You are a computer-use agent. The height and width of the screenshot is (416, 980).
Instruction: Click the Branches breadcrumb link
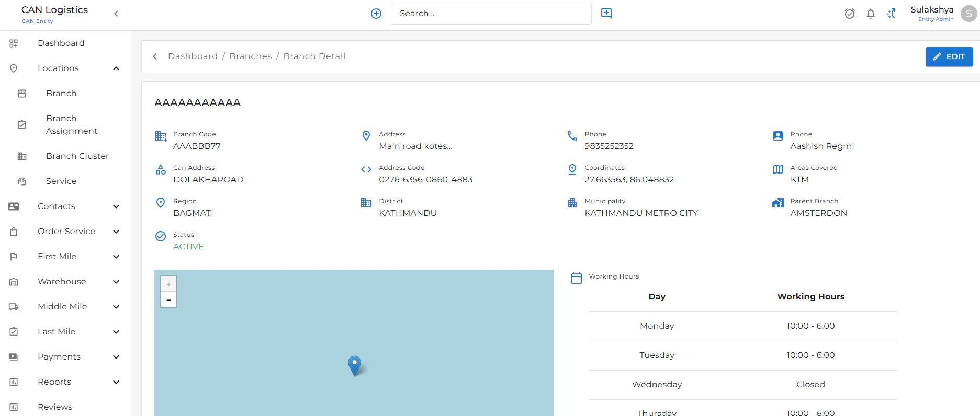pyautogui.click(x=251, y=56)
